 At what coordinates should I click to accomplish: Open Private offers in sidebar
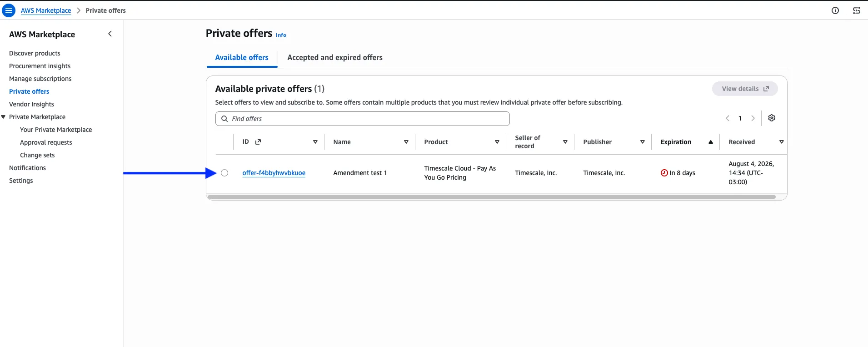coord(29,91)
